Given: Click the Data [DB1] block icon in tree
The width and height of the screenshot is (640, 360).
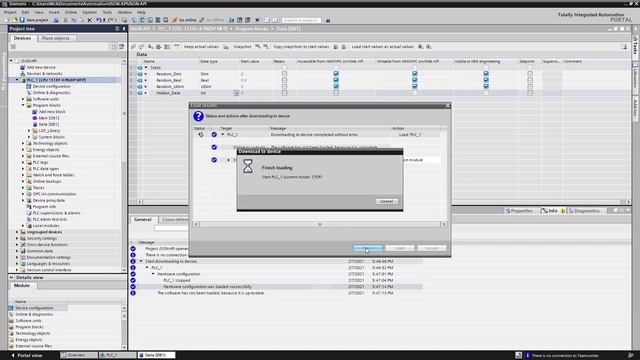Looking at the screenshot, I should [35, 124].
